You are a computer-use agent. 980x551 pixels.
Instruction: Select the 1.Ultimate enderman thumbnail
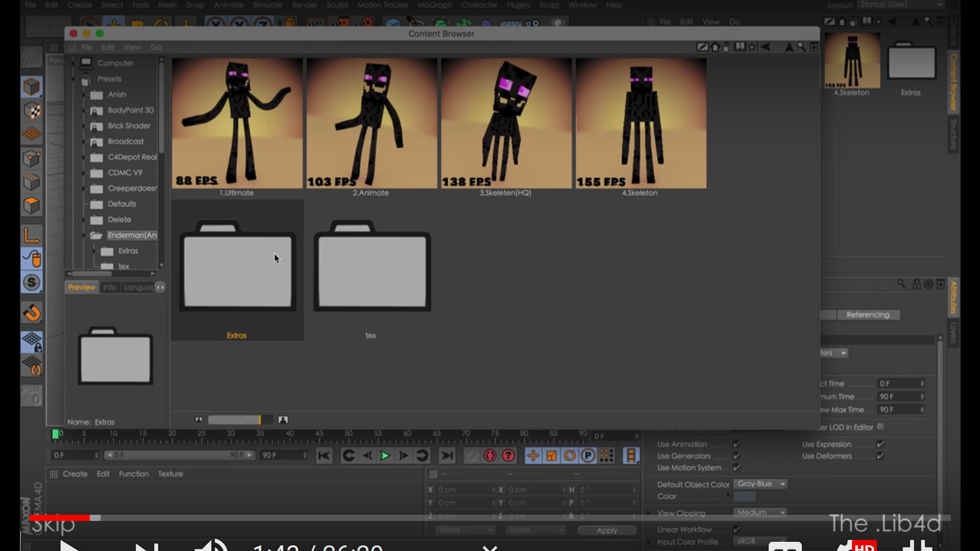coord(237,123)
